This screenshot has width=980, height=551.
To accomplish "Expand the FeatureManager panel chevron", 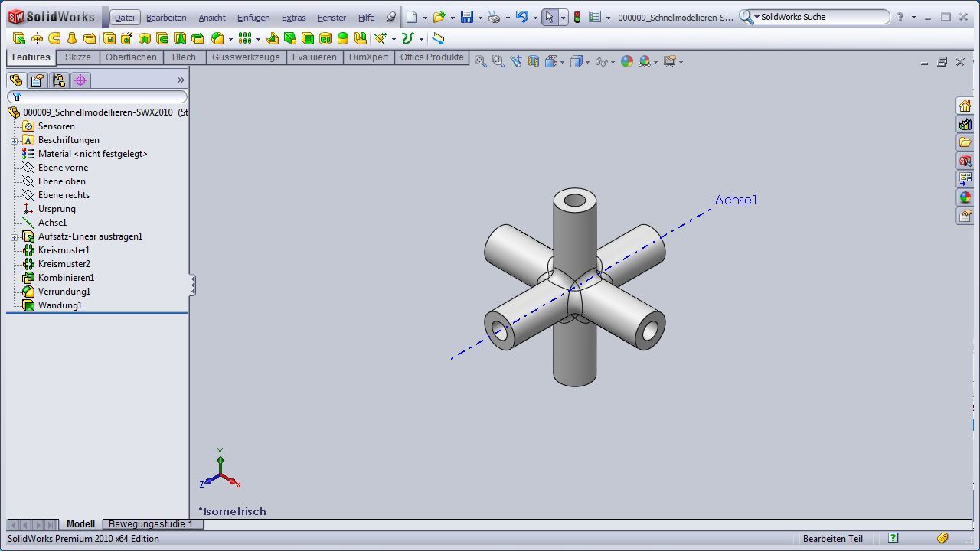I will pyautogui.click(x=181, y=80).
